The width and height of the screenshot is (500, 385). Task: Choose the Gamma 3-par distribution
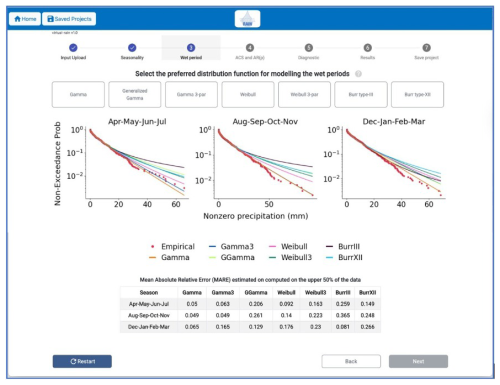(x=191, y=95)
